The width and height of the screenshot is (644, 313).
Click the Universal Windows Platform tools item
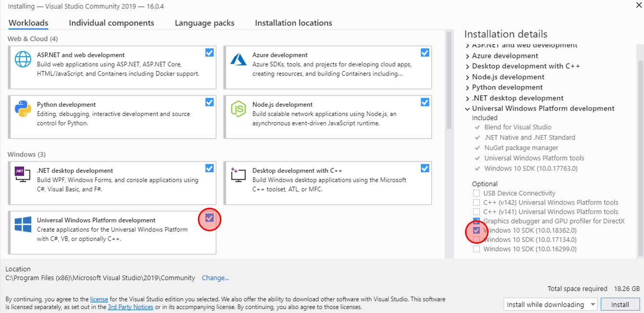tap(534, 158)
